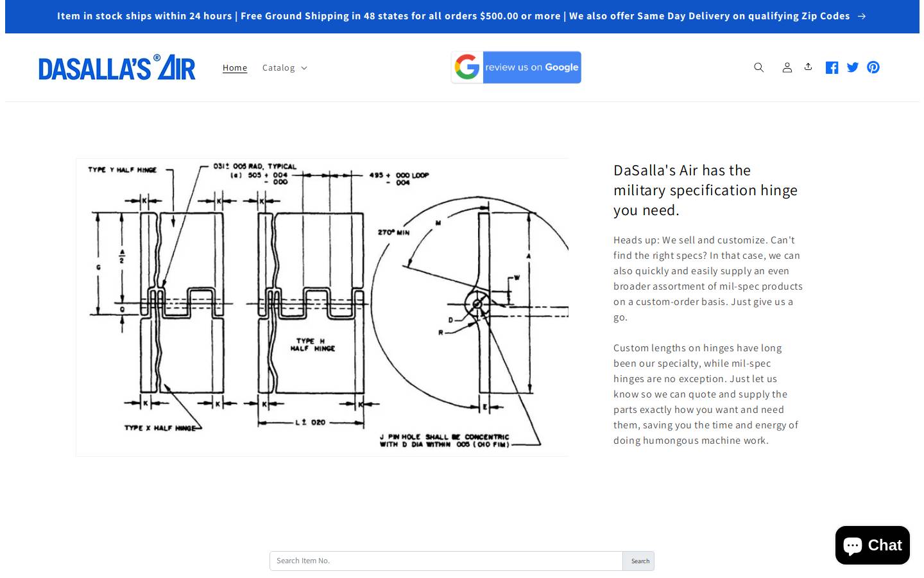Screen dimensions: 924x578
Task: Open the Shopify Chat widget
Action: click(873, 546)
